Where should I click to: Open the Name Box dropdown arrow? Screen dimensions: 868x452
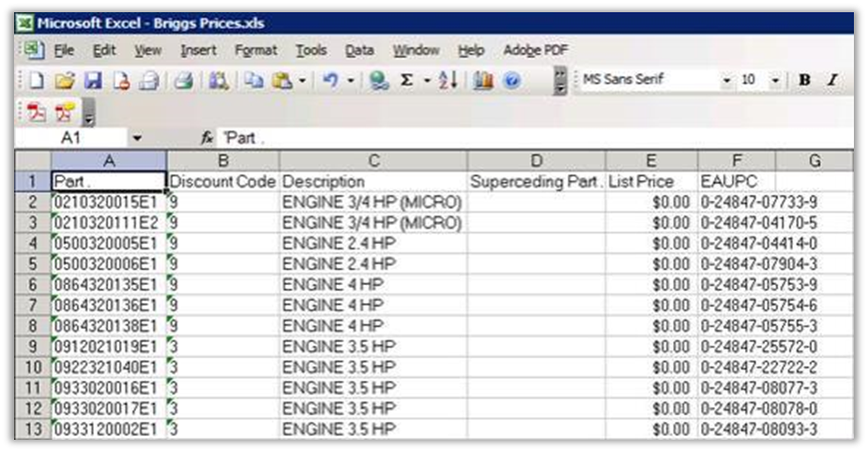coord(137,138)
